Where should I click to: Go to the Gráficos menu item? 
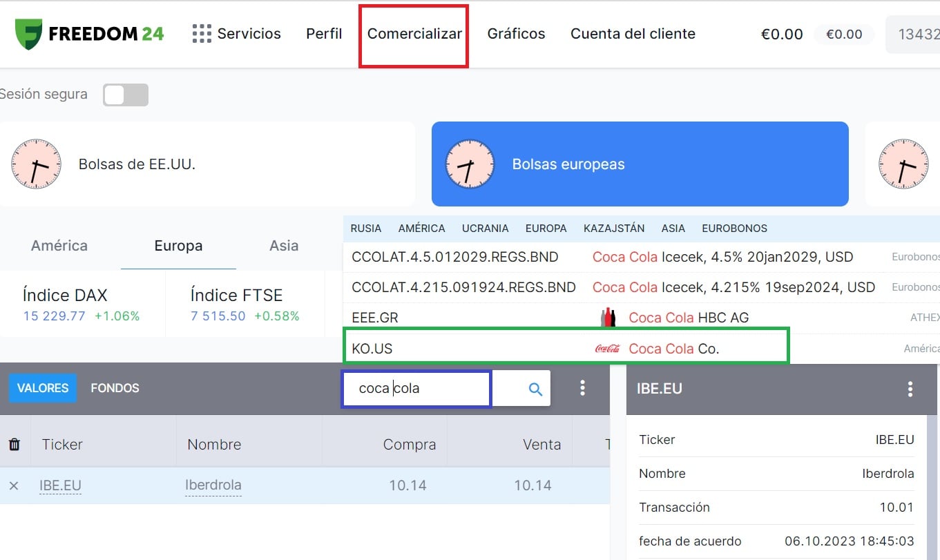[516, 34]
